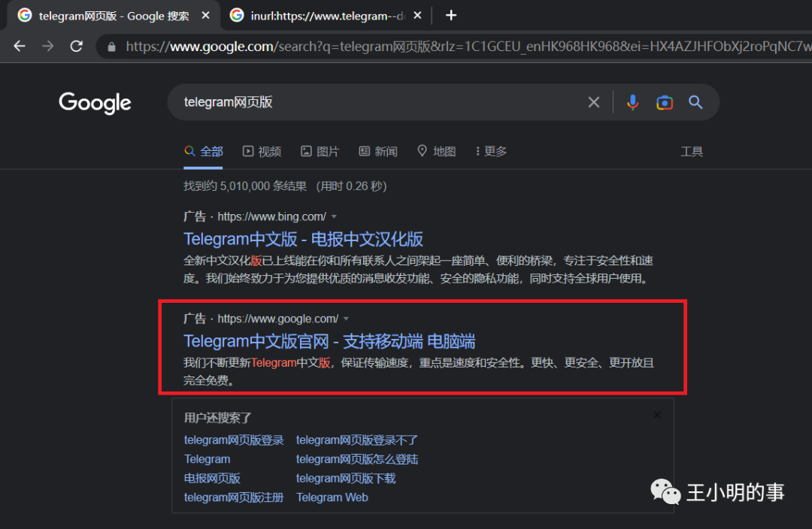The height and width of the screenshot is (529, 812).
Task: Open related search 电报网页版
Action: 212,478
